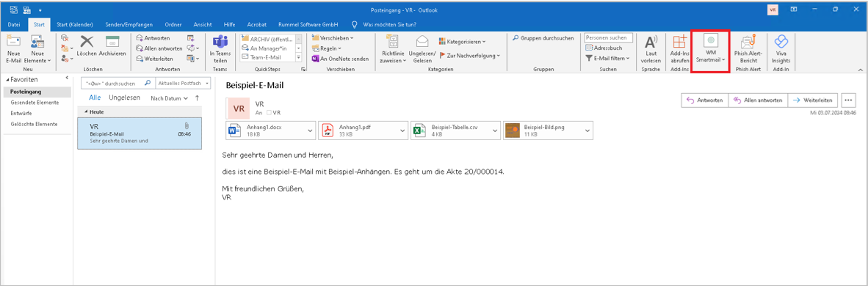Open more actions (three dots) menu

click(x=849, y=100)
